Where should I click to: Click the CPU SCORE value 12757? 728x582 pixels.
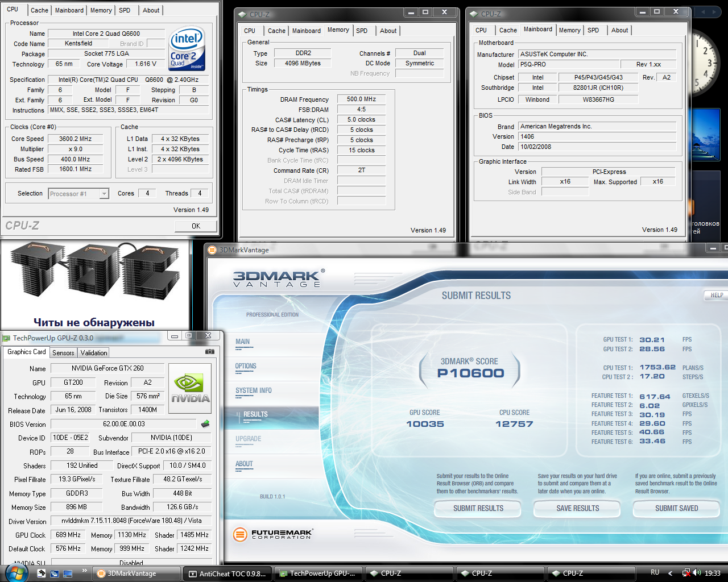[x=514, y=424]
